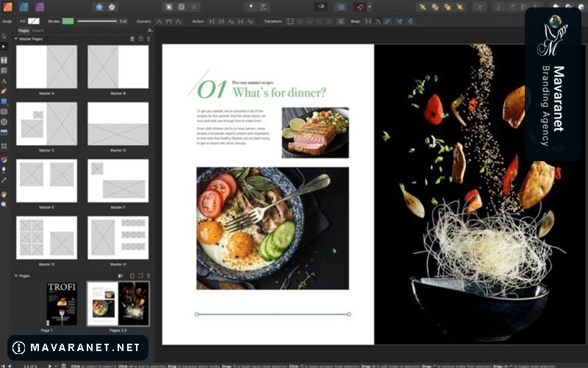The width and height of the screenshot is (588, 368).
Task: Click the Smooth Curve action icon
Action: 231,21
